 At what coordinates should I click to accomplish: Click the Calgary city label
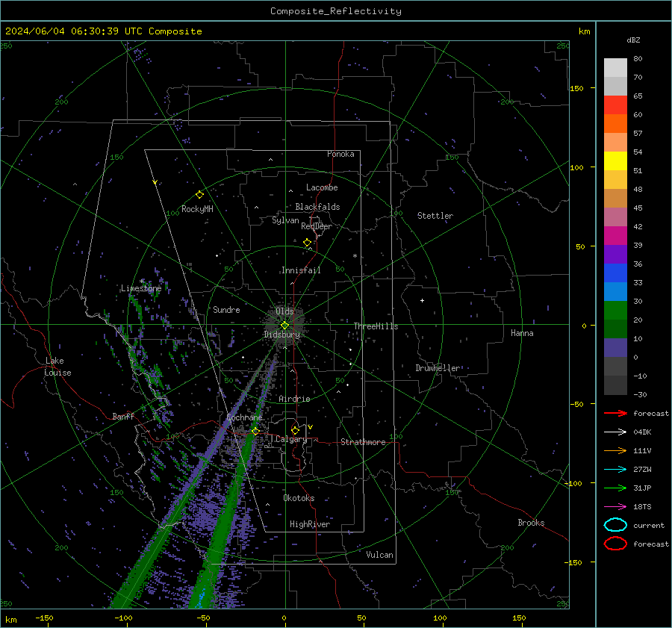click(291, 439)
